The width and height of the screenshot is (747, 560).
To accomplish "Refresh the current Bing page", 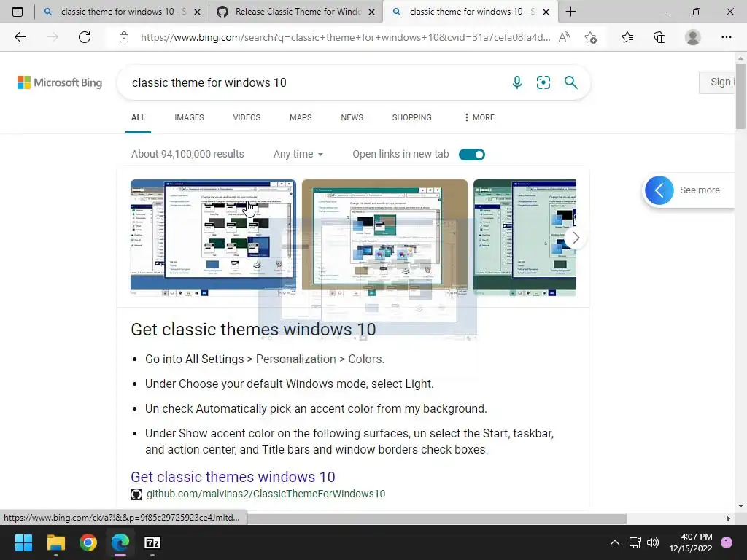I will [x=85, y=37].
